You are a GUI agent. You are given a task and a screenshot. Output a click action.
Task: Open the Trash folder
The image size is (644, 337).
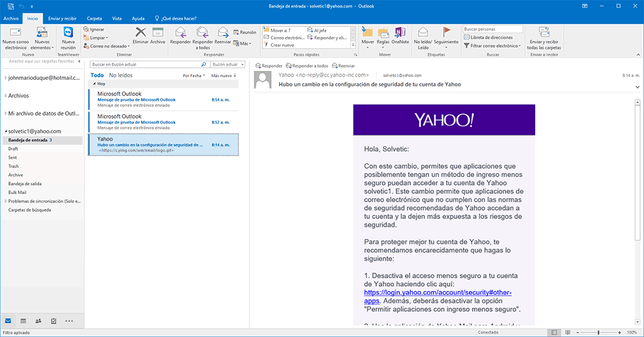pos(14,166)
